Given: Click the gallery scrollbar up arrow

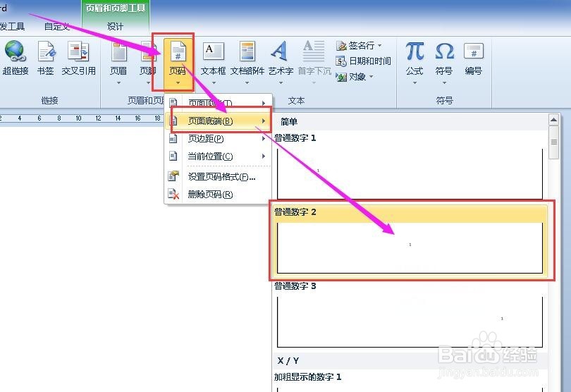Looking at the screenshot, I should (554, 119).
